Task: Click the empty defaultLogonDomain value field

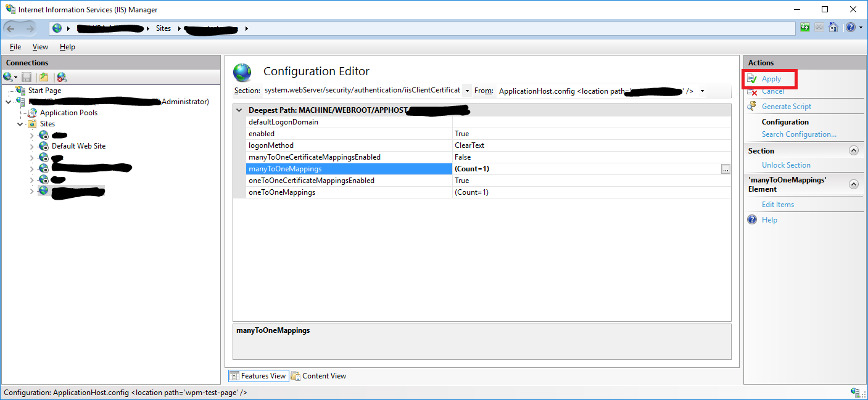Action: [592, 122]
